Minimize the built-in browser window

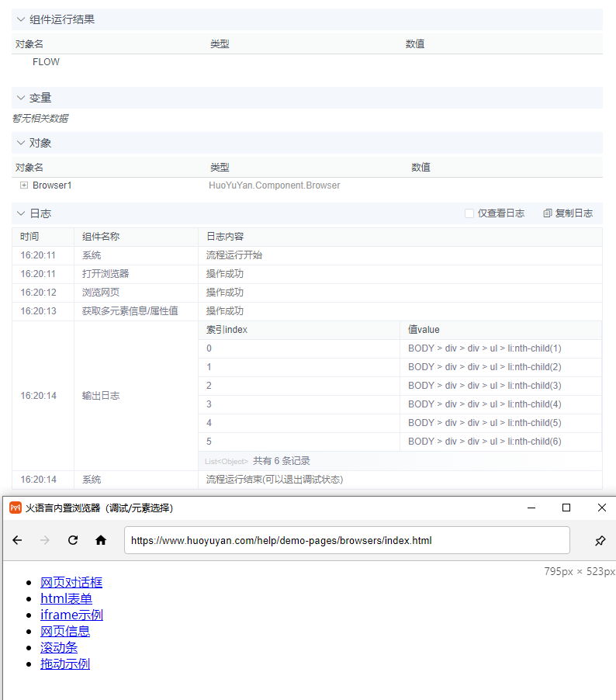(x=531, y=508)
